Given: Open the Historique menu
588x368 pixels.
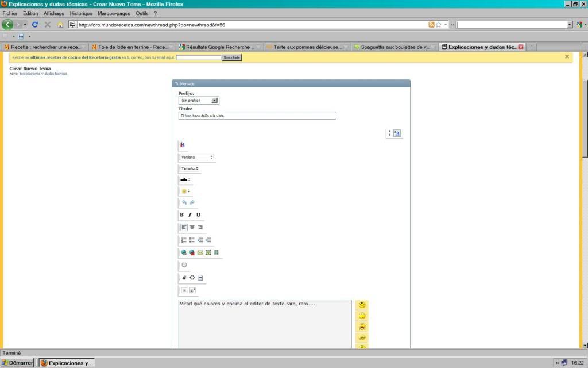Looking at the screenshot, I should 80,14.
